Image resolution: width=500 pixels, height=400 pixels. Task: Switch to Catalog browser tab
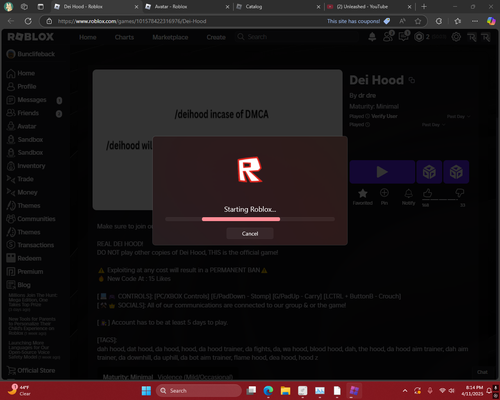pyautogui.click(x=278, y=7)
